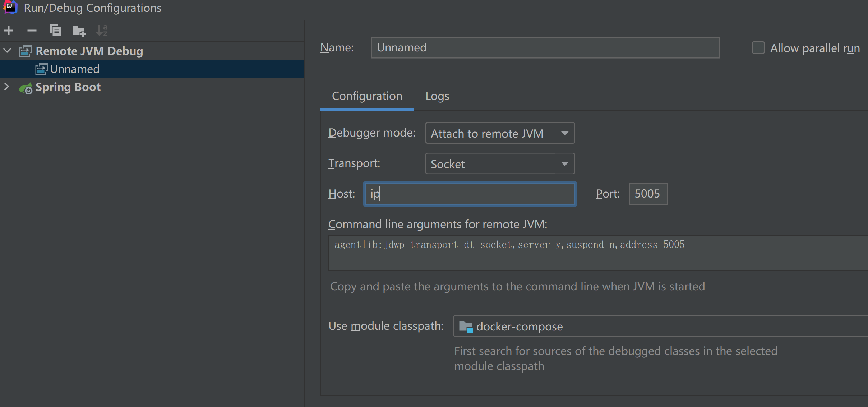Click the Name label
The width and height of the screenshot is (868, 407).
(x=337, y=47)
